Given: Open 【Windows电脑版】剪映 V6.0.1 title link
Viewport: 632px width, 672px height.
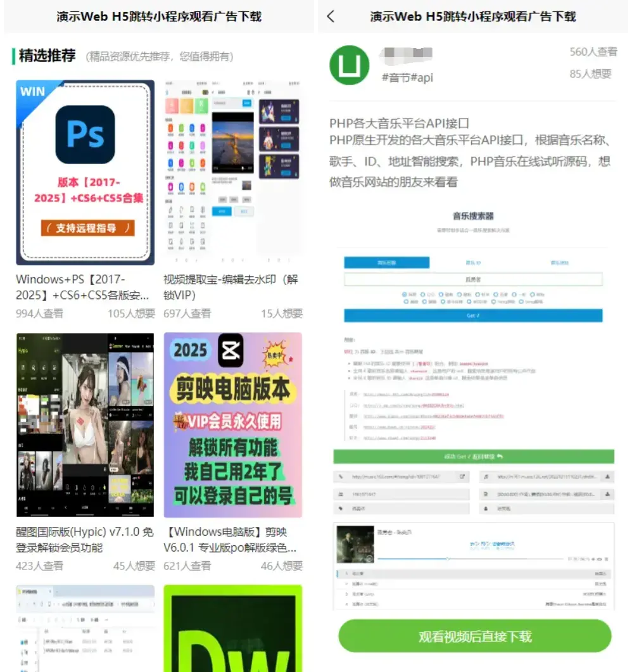Looking at the screenshot, I should coord(229,540).
